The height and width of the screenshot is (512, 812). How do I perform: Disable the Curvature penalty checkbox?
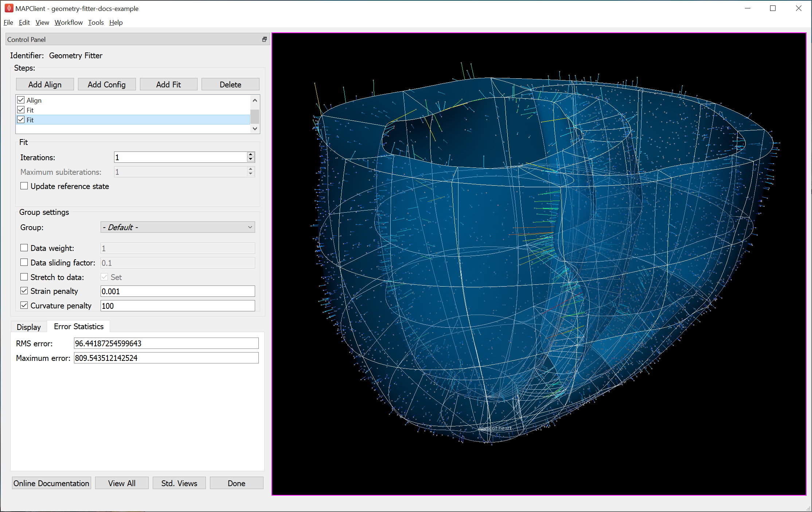pyautogui.click(x=24, y=306)
